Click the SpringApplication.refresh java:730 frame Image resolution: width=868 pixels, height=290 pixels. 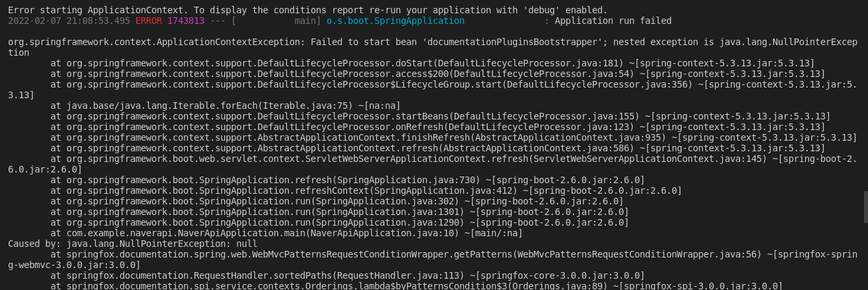[x=347, y=180]
